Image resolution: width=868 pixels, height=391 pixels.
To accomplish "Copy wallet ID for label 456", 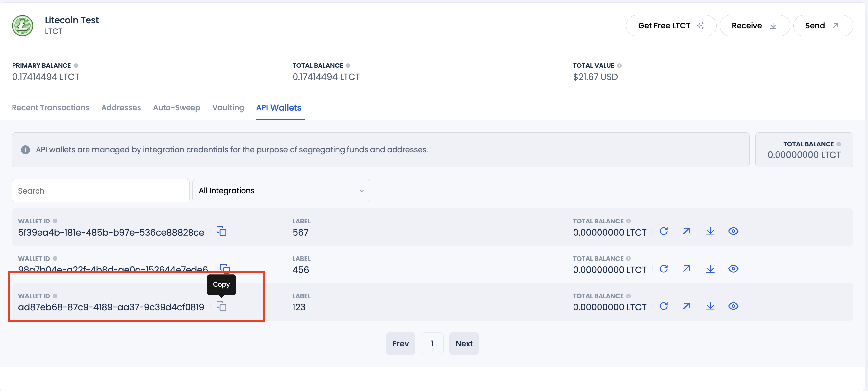I will (225, 269).
